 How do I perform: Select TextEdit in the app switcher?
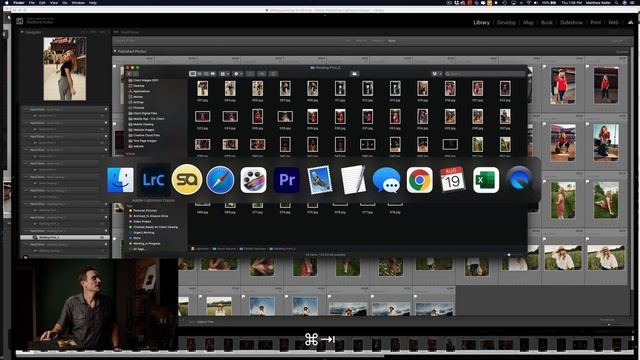click(x=353, y=180)
